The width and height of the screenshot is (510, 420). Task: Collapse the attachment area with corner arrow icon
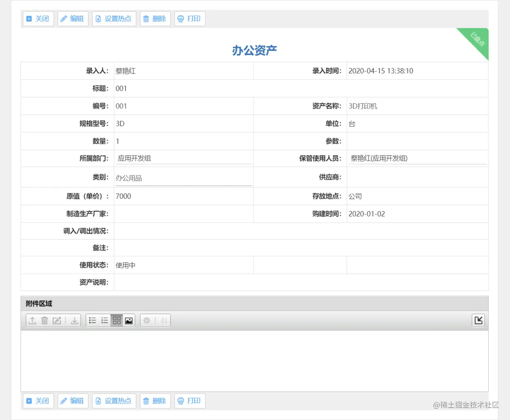tap(478, 320)
